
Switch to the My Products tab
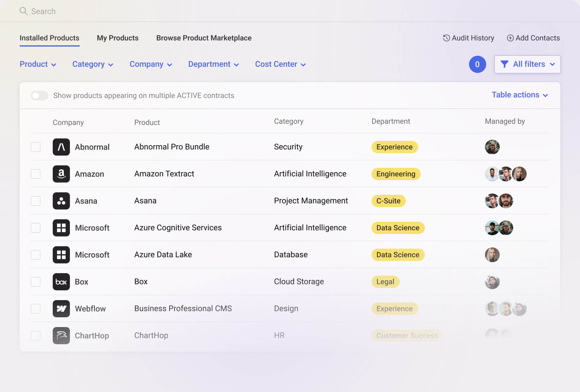point(118,38)
